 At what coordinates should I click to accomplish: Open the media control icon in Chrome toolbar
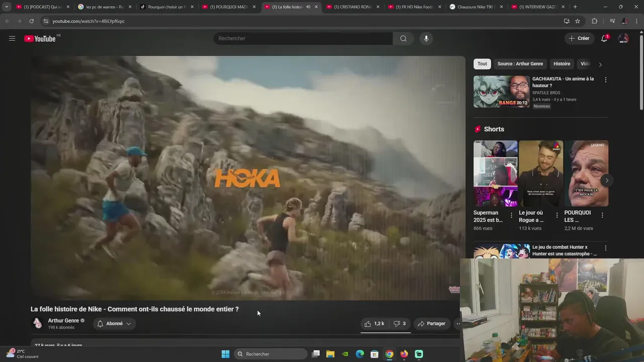coord(612,21)
